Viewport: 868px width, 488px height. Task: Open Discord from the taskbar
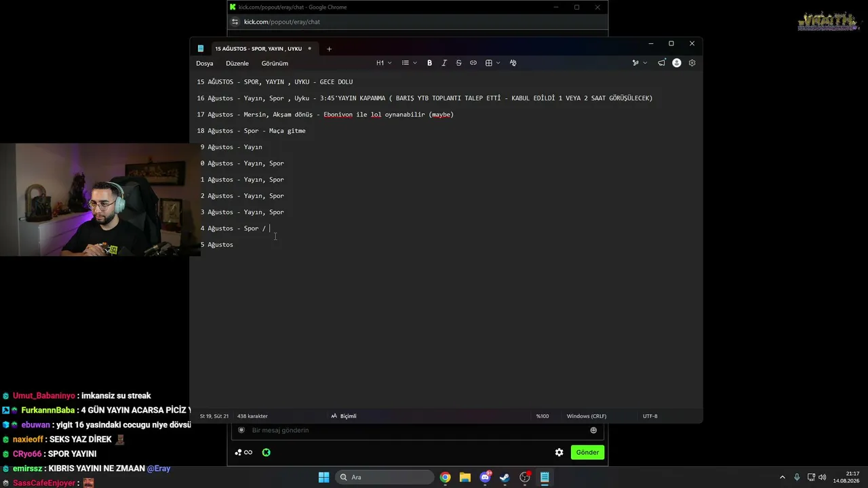pos(485,477)
